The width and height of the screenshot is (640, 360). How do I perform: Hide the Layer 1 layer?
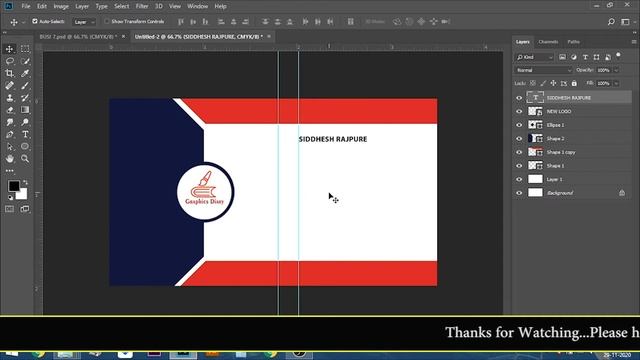pyautogui.click(x=519, y=179)
